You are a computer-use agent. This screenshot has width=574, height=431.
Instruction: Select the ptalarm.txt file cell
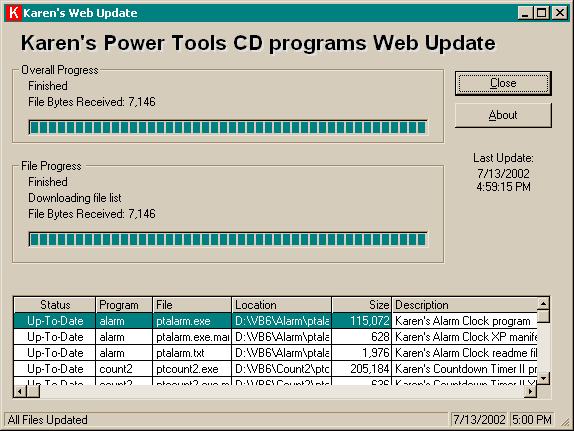[x=192, y=353]
